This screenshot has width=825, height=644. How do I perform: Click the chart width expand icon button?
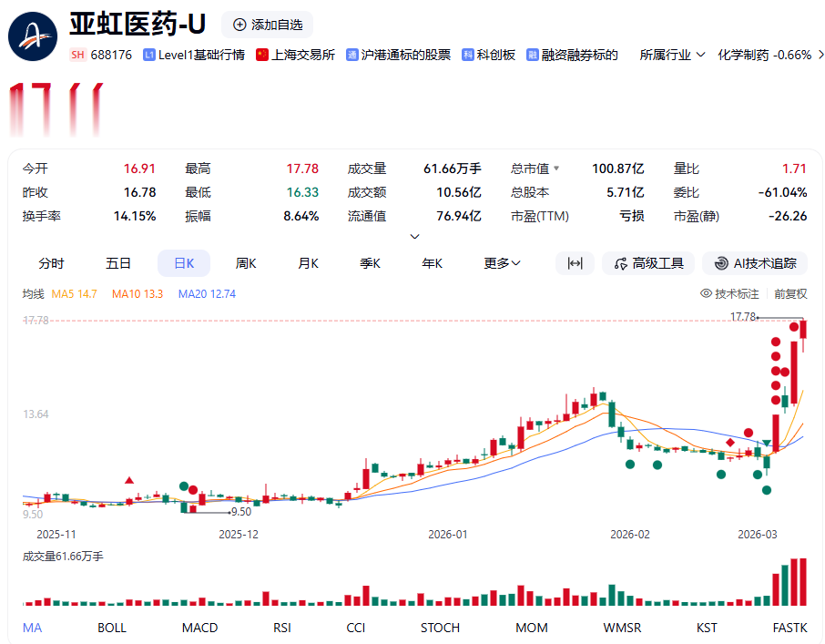pyautogui.click(x=575, y=263)
